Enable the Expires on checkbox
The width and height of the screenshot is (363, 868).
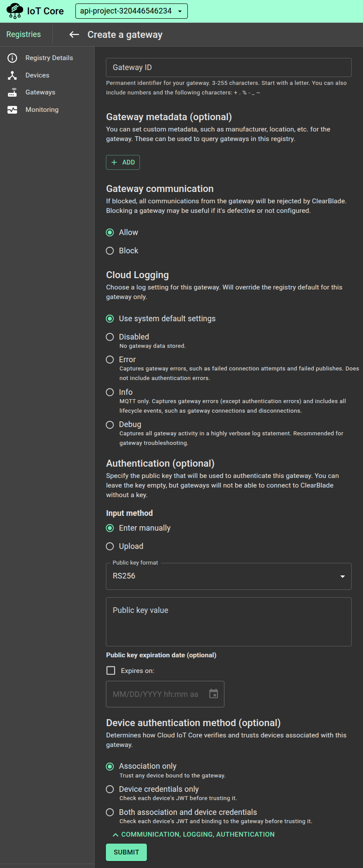point(111,670)
